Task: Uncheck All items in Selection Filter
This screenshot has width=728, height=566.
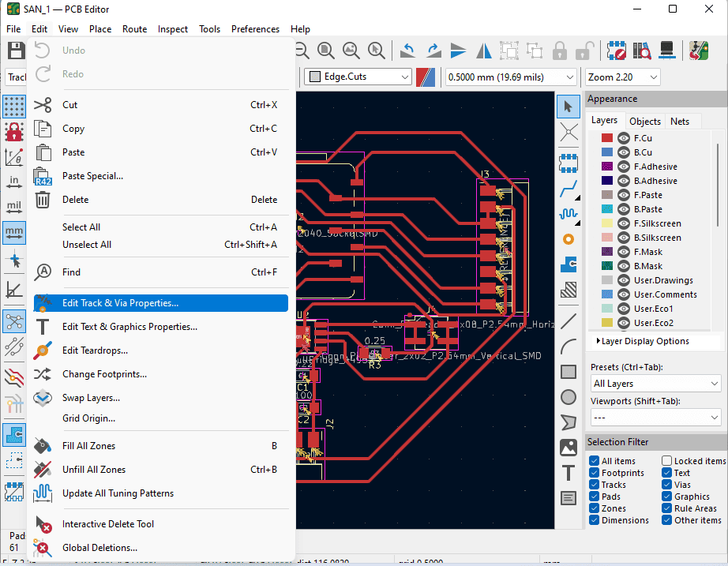Action: (594, 460)
